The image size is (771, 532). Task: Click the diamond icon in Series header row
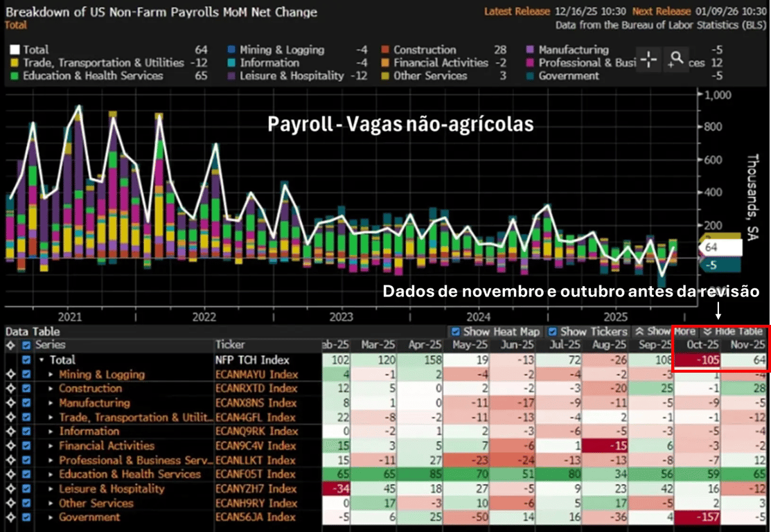10,345
